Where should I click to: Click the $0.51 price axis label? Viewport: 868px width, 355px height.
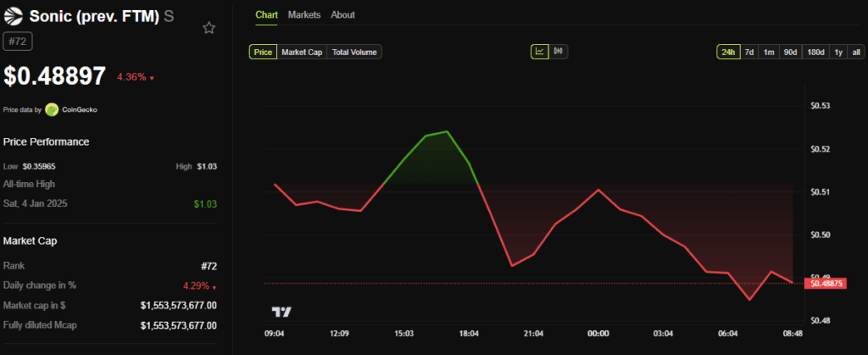click(x=821, y=191)
